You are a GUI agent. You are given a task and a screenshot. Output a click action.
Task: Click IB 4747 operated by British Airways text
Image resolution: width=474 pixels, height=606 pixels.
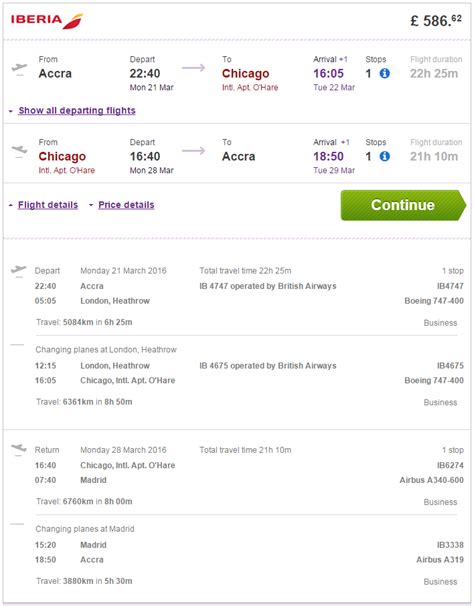pyautogui.click(x=268, y=286)
